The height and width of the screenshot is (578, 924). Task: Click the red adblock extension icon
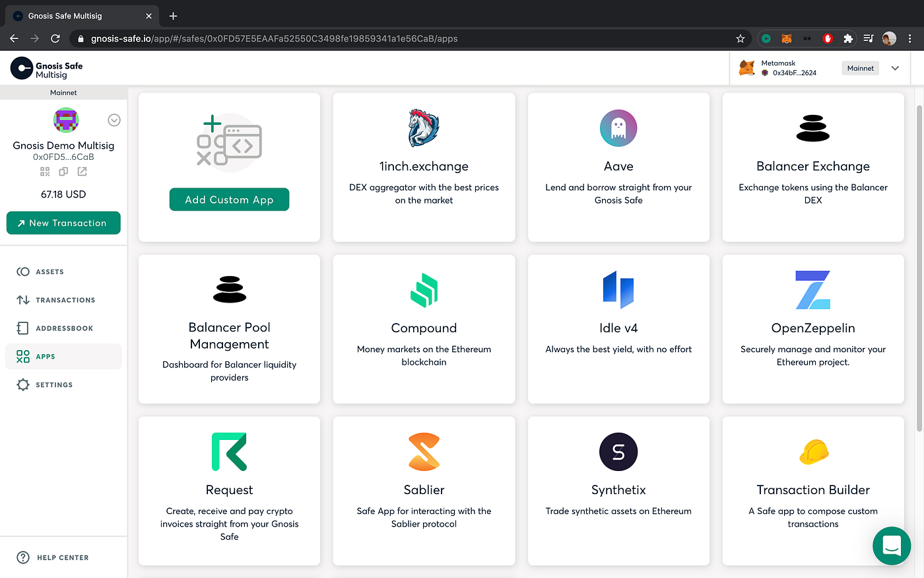(x=828, y=38)
